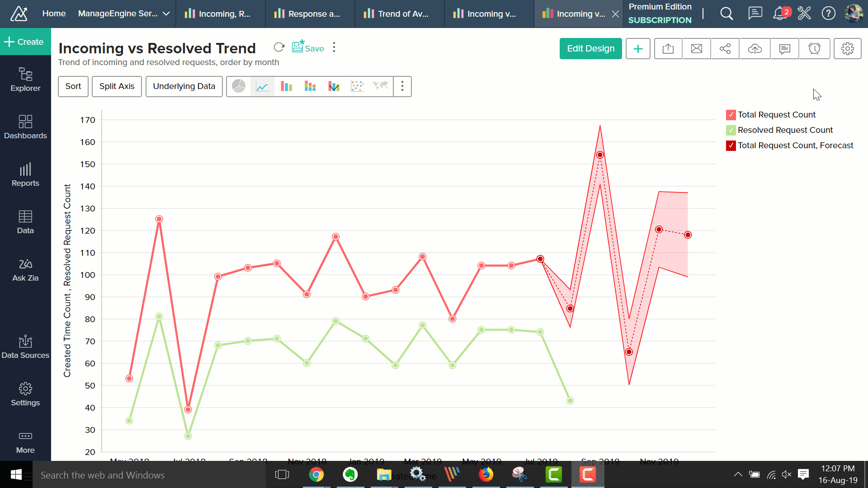Image resolution: width=868 pixels, height=488 pixels.
Task: Click the refresh icon beside the title
Action: (279, 47)
